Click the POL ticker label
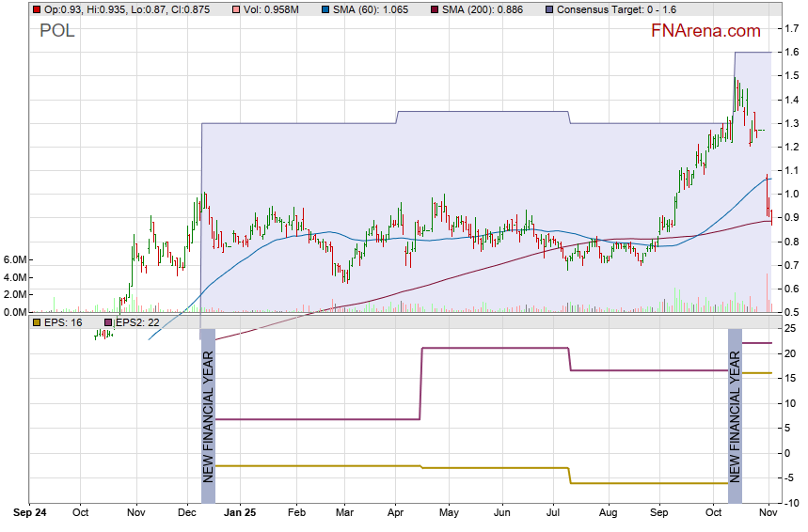Viewport: 808px width, 532px height. (x=57, y=31)
